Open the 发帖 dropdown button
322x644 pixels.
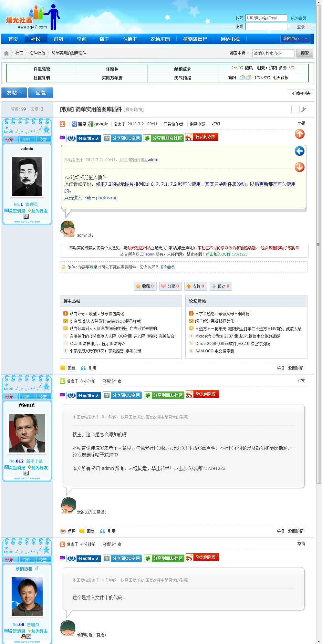(x=14, y=93)
